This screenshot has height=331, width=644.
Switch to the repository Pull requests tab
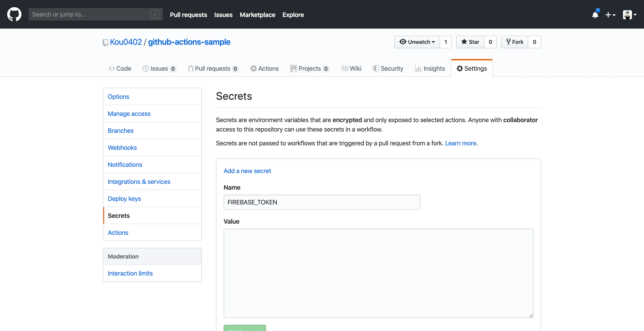click(x=213, y=68)
